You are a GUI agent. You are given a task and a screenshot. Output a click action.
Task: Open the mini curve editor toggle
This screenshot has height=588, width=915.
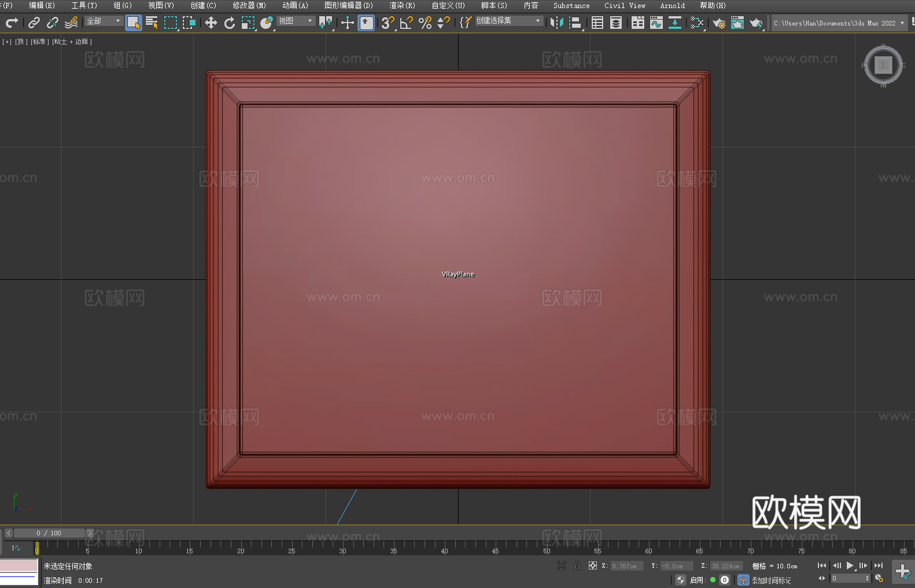click(16, 548)
